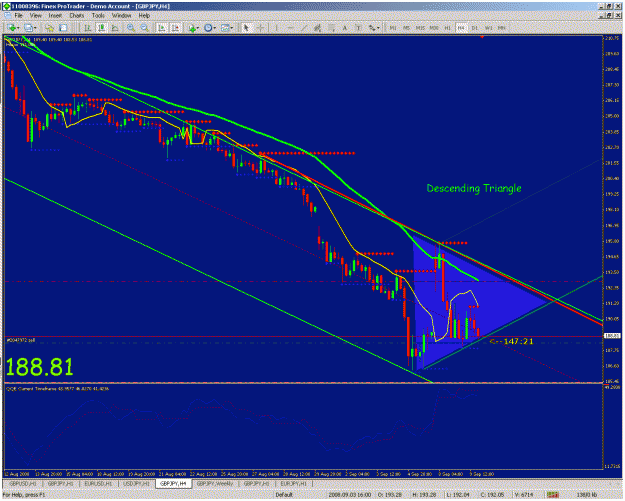Screen dimensions: 625x501
Task: Expand the indicators list dropdown arrow
Action: point(198,28)
